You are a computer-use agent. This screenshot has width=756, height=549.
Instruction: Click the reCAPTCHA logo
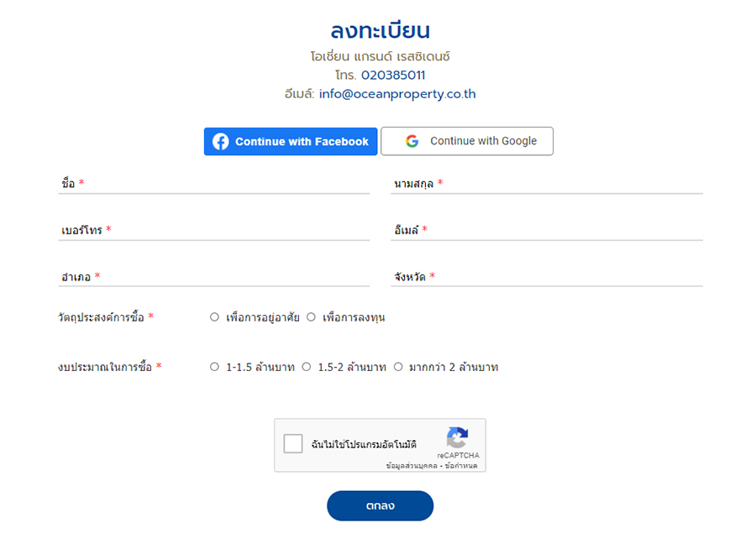[x=457, y=438]
